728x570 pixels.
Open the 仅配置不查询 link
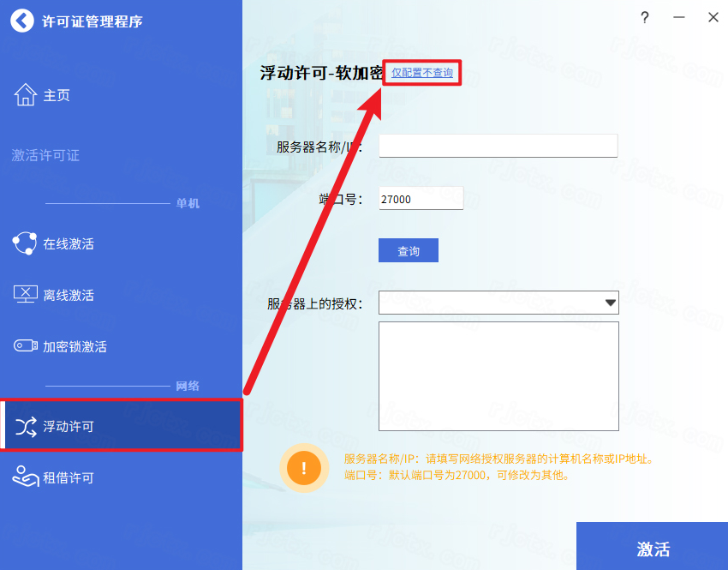point(422,73)
